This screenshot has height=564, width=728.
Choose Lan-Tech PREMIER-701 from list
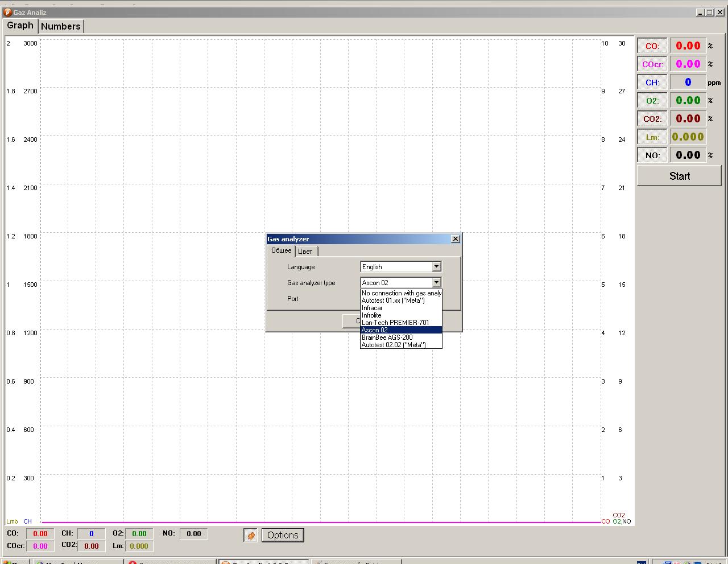tap(401, 323)
